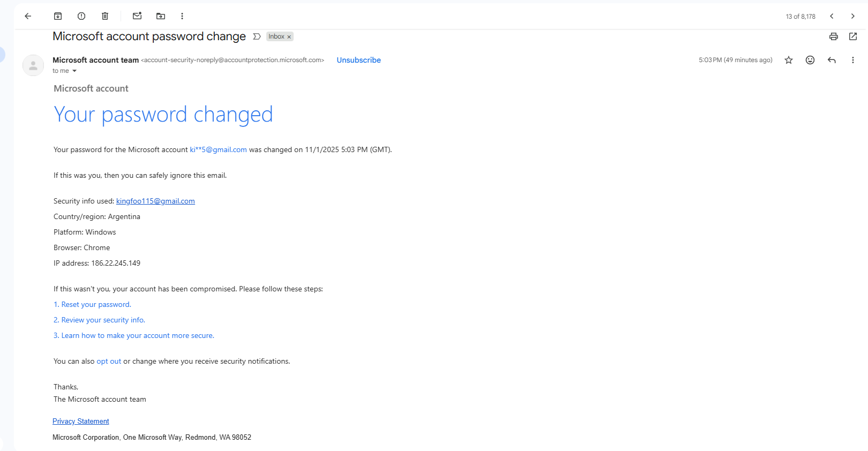Screen dimensions: 868x451
Task: Add an emoji reaction
Action: (810, 60)
